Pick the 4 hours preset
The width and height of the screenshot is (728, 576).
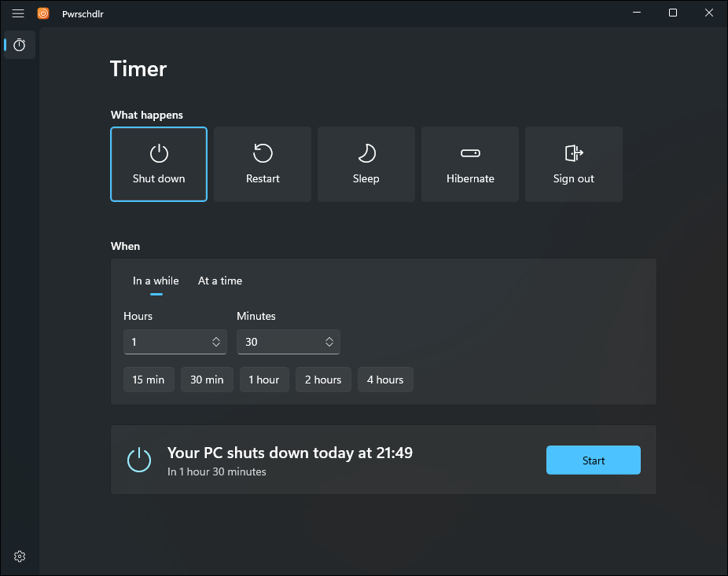click(x=385, y=380)
